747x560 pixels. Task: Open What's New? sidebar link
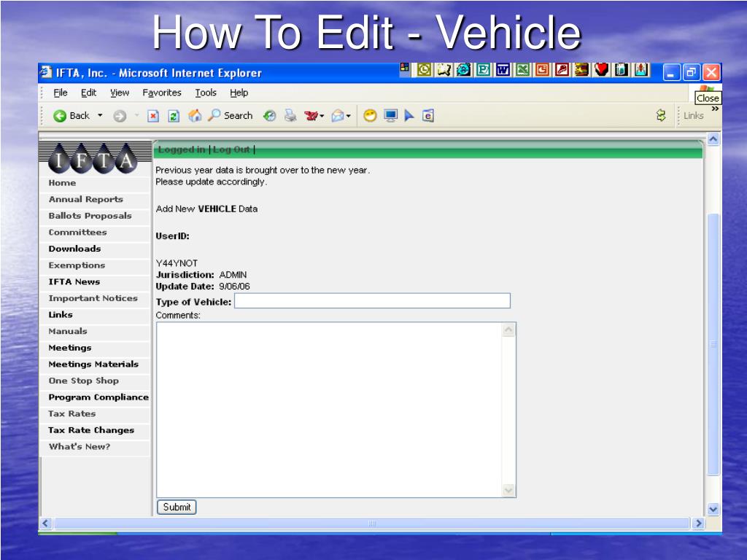click(x=80, y=447)
